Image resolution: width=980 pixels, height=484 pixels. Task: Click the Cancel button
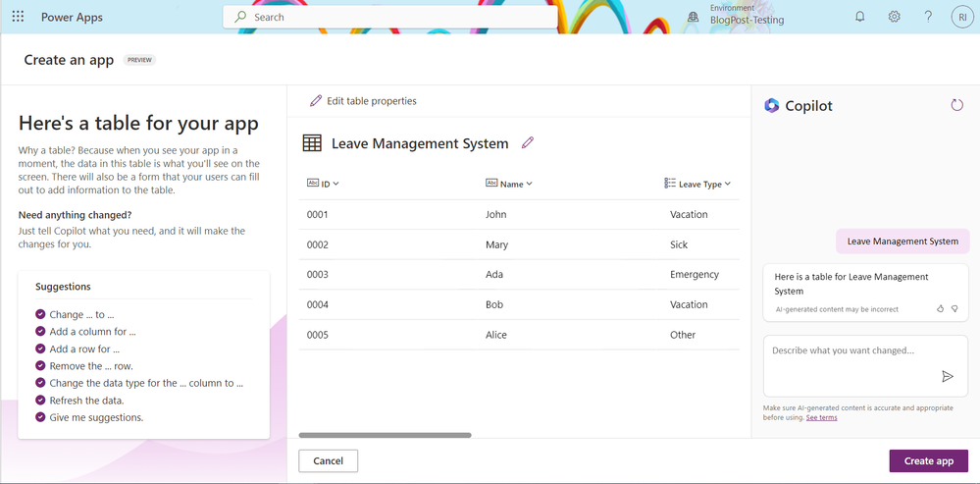pyautogui.click(x=328, y=460)
